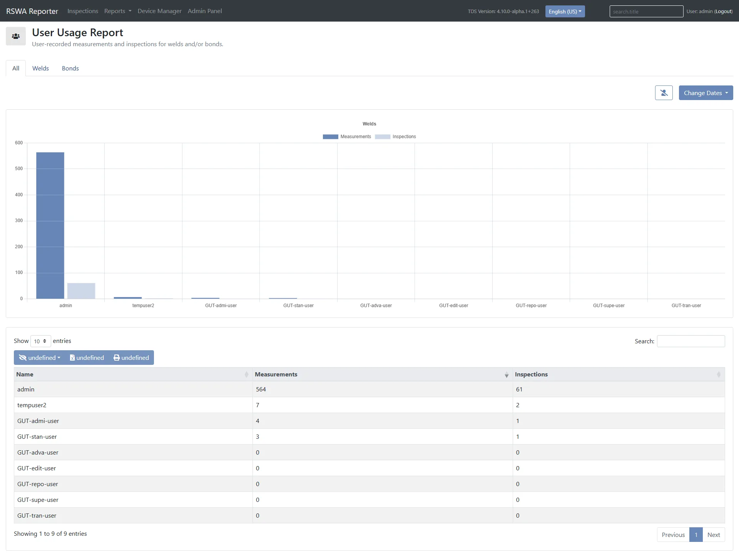Switch to the Bonds tab

70,68
